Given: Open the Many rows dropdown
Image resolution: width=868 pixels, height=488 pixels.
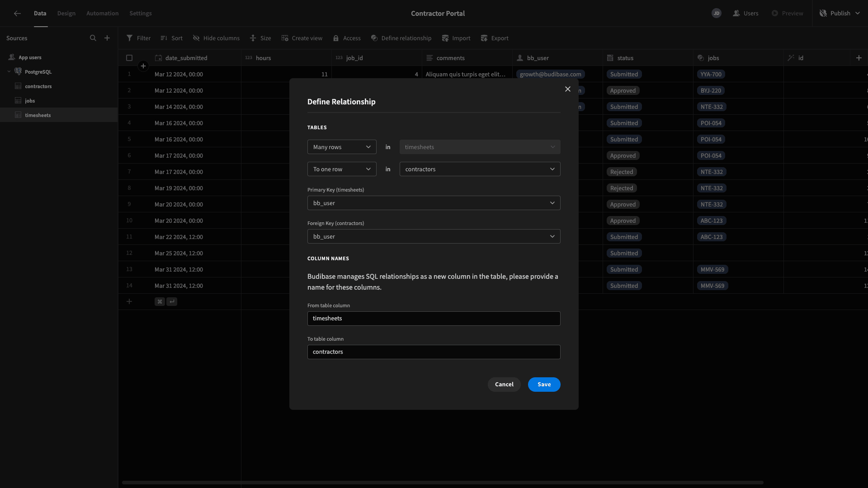Looking at the screenshot, I should click(342, 147).
